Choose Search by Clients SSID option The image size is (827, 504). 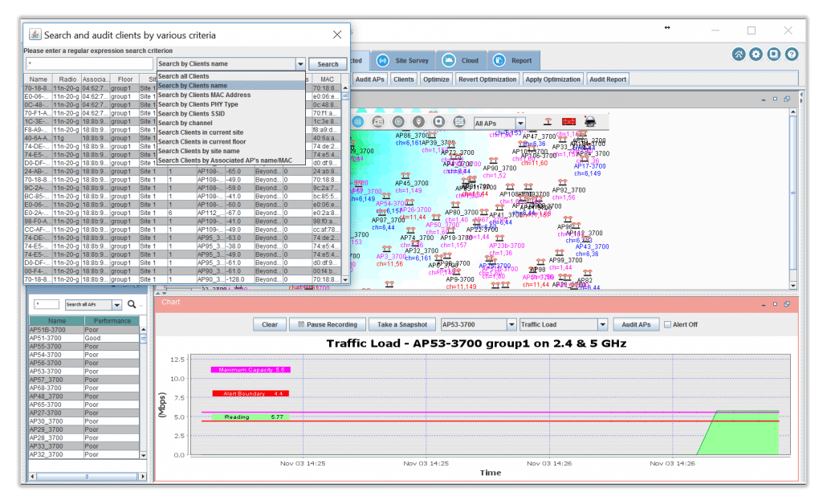[x=231, y=114]
